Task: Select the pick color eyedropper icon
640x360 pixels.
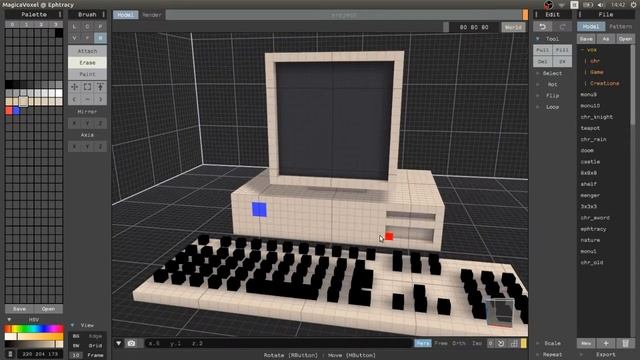Action: coord(100,87)
